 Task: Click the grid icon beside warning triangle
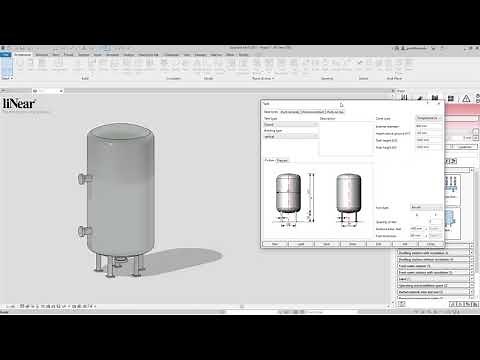tap(451, 98)
